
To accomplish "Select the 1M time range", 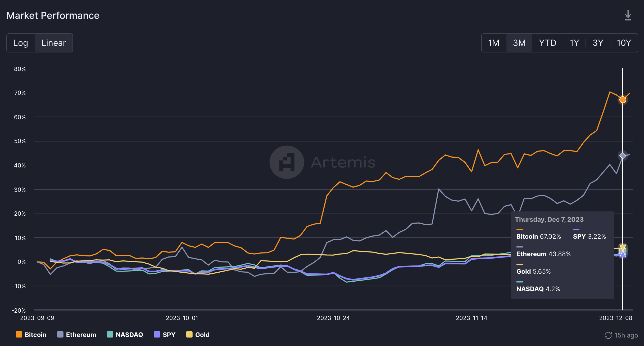I will [x=494, y=43].
